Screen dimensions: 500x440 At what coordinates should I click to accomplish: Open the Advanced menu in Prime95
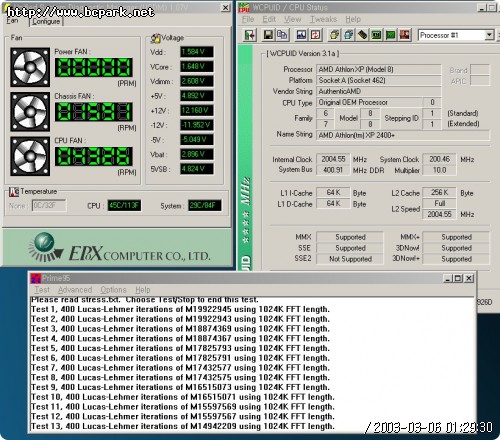pyautogui.click(x=75, y=290)
